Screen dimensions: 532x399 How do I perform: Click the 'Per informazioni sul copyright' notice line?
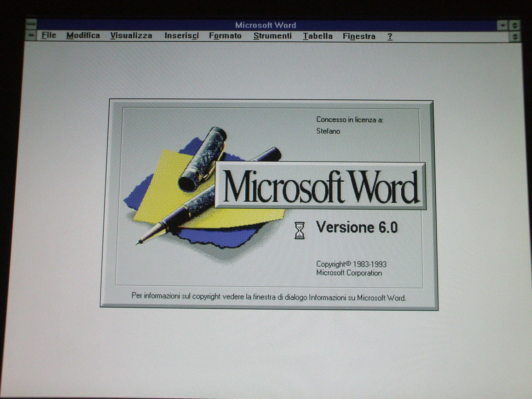(x=269, y=297)
